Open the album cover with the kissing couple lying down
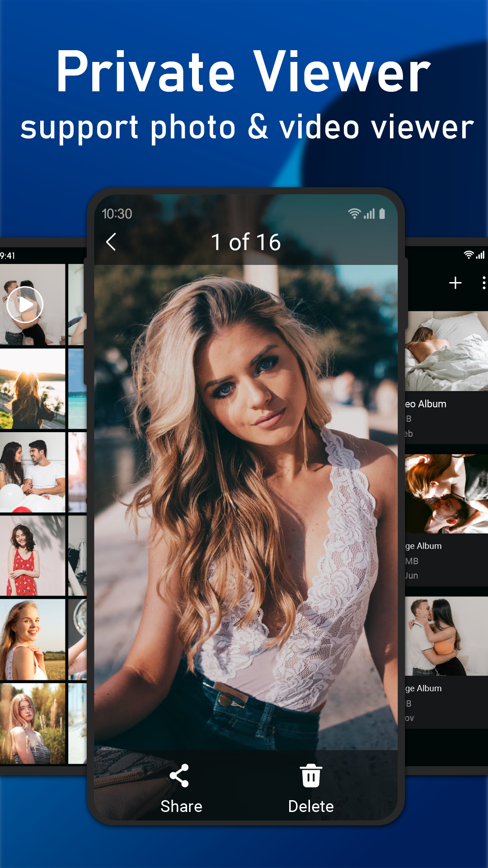Image resolution: width=488 pixels, height=868 pixels. (x=446, y=494)
